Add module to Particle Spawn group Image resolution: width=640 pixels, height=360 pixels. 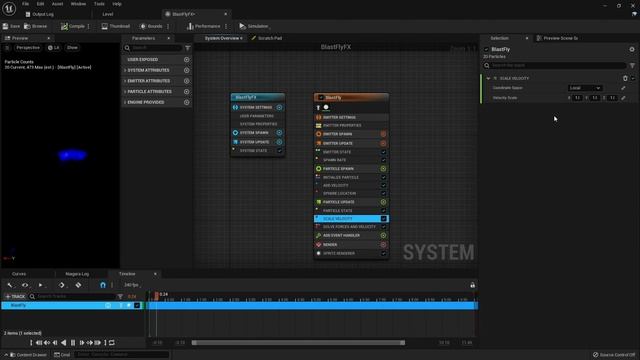pos(383,169)
